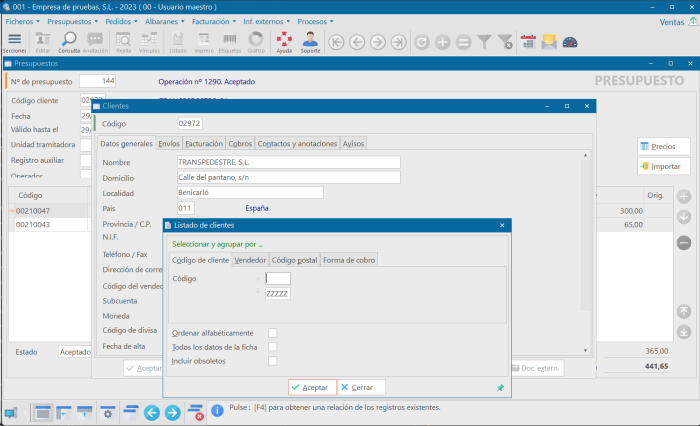700x426 pixels.
Task: Click the ZZZZZ ending code field
Action: coord(278,293)
